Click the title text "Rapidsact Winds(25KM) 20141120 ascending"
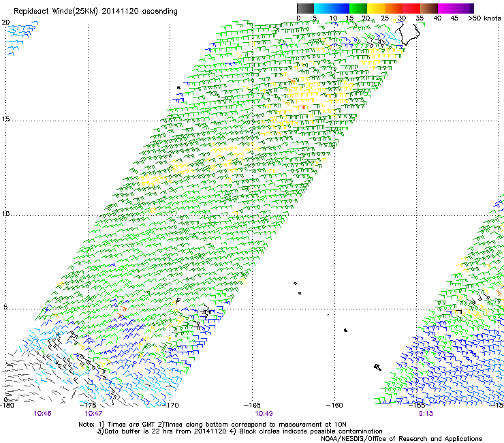 95,12
